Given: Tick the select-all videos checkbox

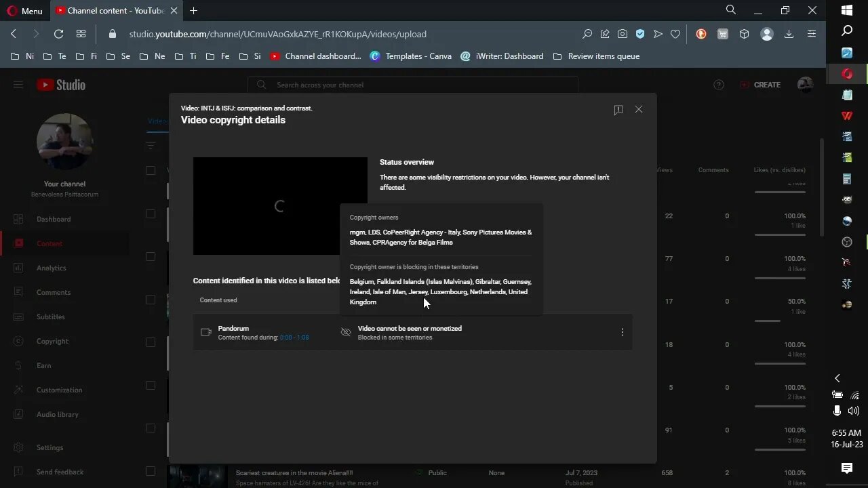Looking at the screenshot, I should coord(151,170).
